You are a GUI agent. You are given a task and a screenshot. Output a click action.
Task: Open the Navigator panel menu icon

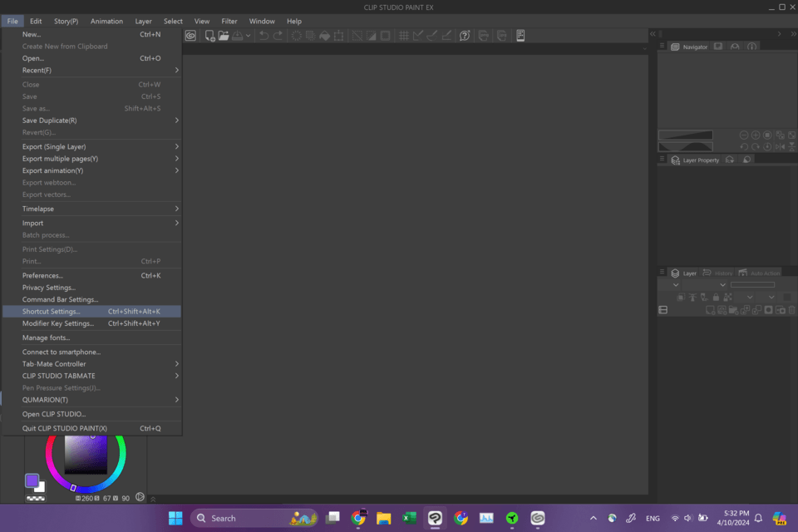click(x=663, y=47)
